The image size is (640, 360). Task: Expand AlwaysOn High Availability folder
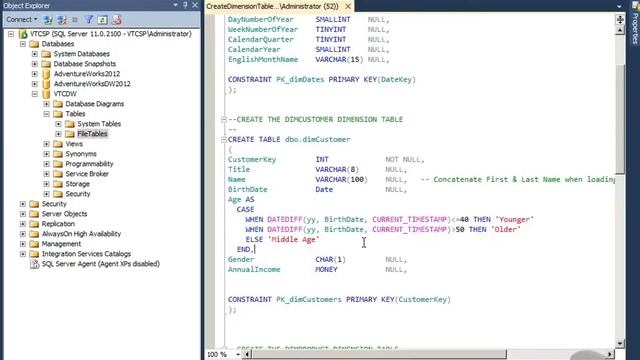23,234
